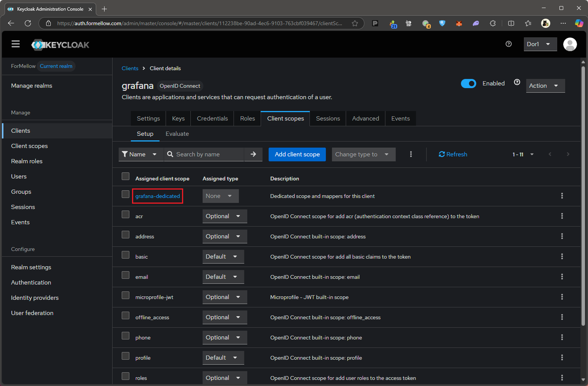Check the basic row checkbox
588x386 pixels.
pyautogui.click(x=126, y=255)
